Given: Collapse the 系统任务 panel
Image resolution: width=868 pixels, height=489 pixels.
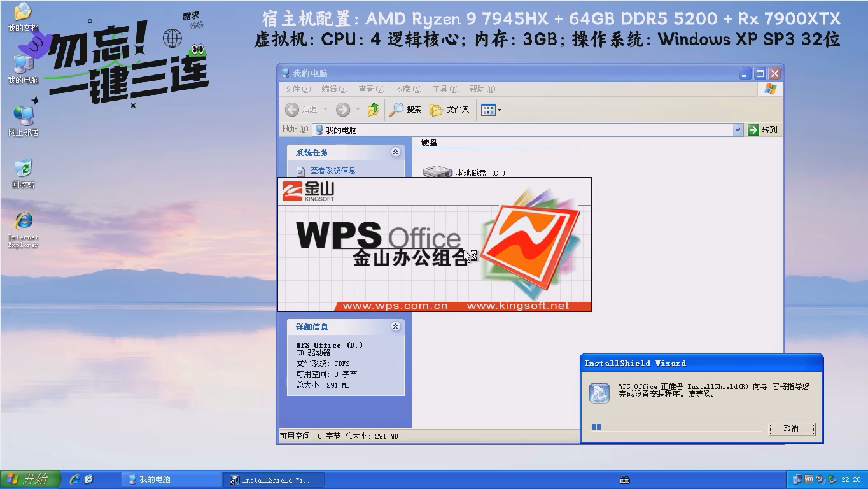Looking at the screenshot, I should point(395,152).
